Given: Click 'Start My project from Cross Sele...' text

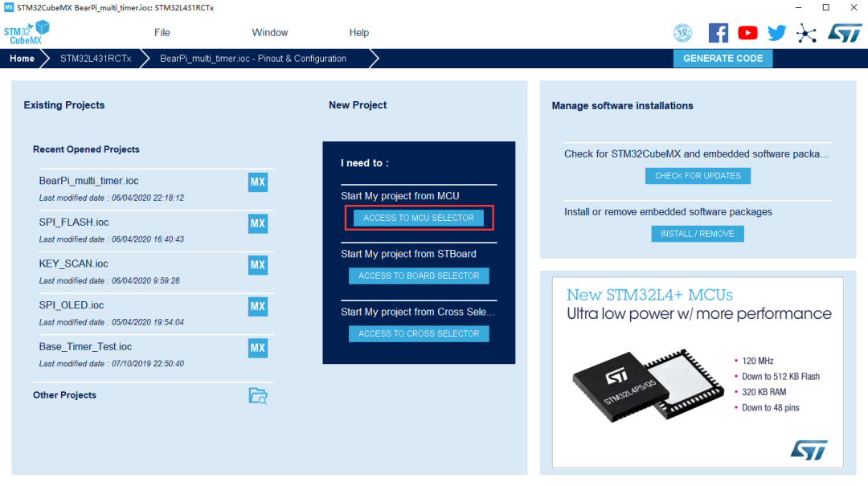Looking at the screenshot, I should (418, 312).
